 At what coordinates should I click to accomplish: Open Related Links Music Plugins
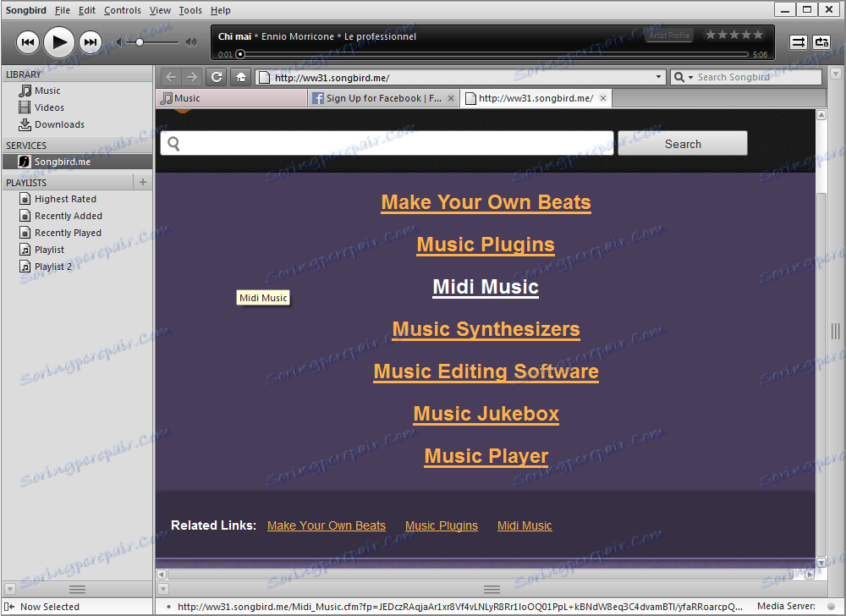point(442,525)
